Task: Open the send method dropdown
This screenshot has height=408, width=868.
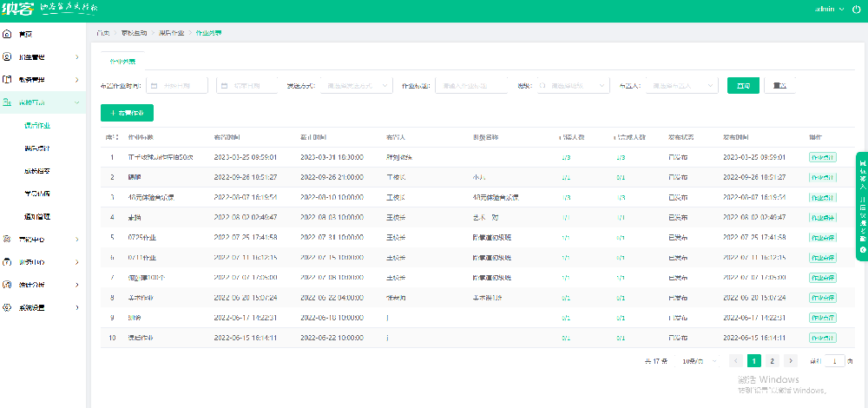Action: coord(357,86)
